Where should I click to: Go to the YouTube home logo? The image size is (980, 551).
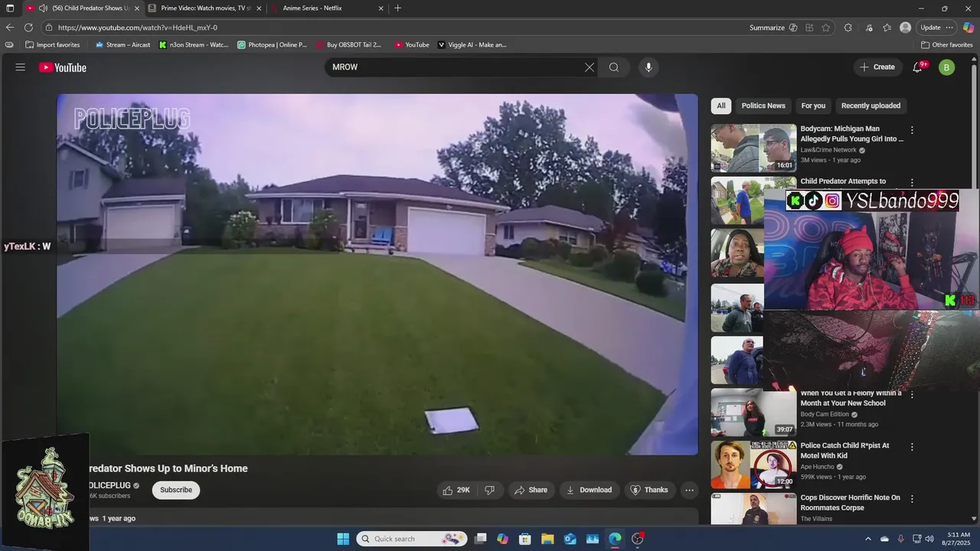coord(63,67)
